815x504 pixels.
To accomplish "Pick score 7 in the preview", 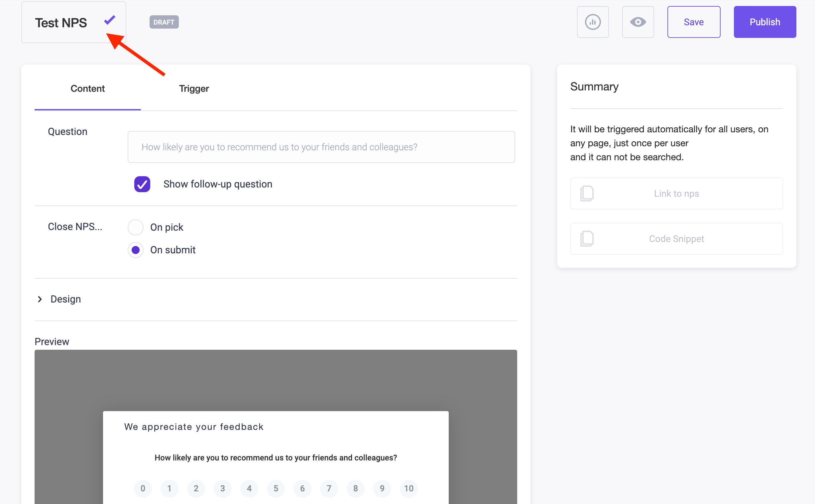I will [x=329, y=488].
